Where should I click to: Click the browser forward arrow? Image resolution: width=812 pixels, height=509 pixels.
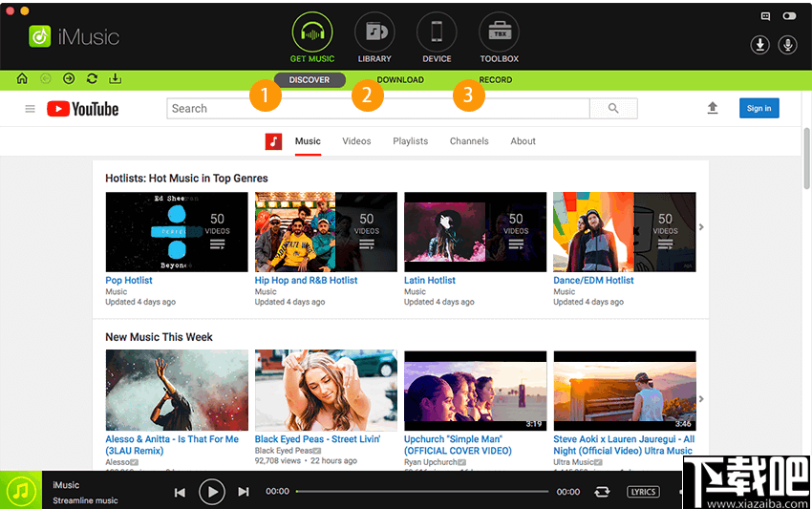point(69,78)
